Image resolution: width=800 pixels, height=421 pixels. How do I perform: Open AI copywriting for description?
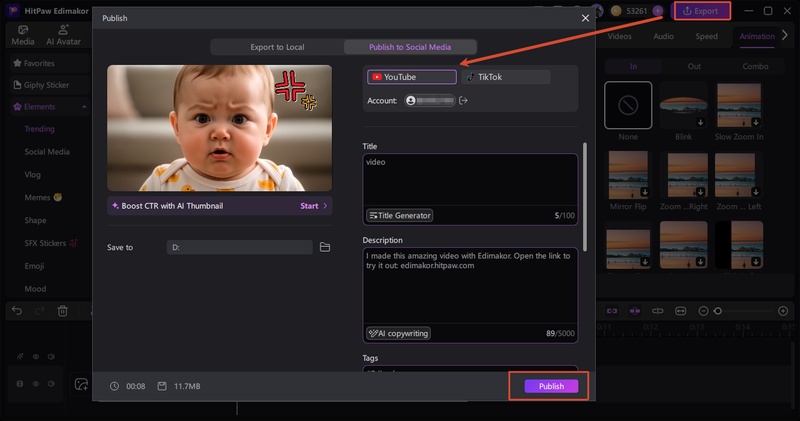click(x=398, y=333)
